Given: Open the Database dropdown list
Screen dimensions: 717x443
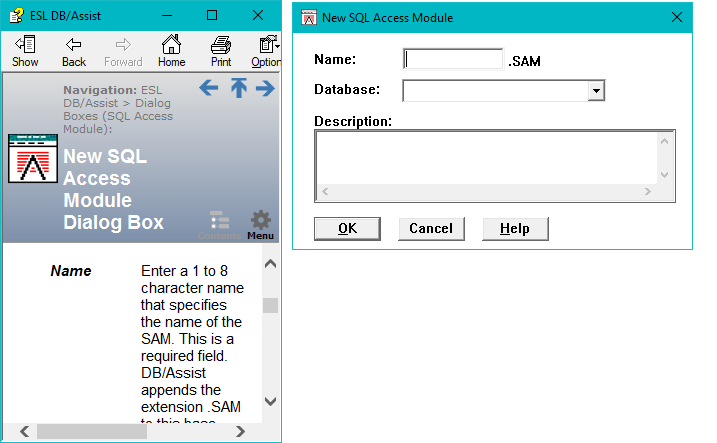Looking at the screenshot, I should pos(596,91).
